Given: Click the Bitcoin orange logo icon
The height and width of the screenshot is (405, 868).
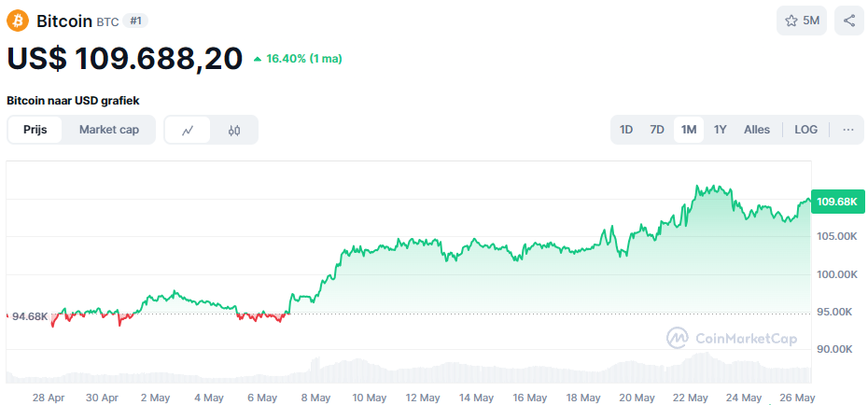Looking at the screenshot, I should pyautogui.click(x=18, y=21).
